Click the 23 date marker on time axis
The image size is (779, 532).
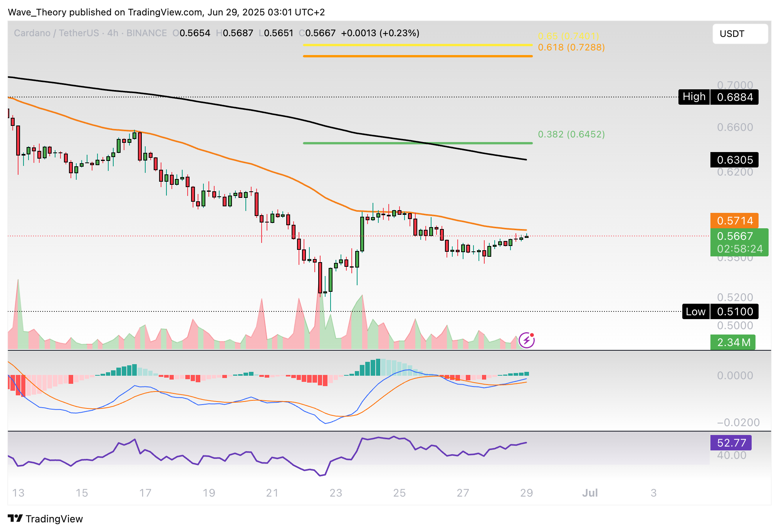coord(336,493)
